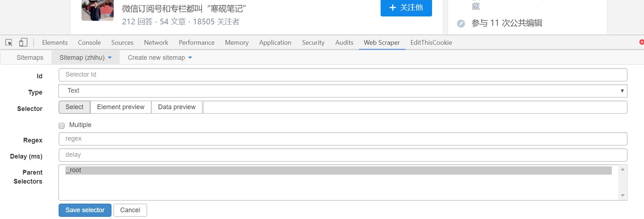Open the Type dropdown showing Text

tap(342, 91)
